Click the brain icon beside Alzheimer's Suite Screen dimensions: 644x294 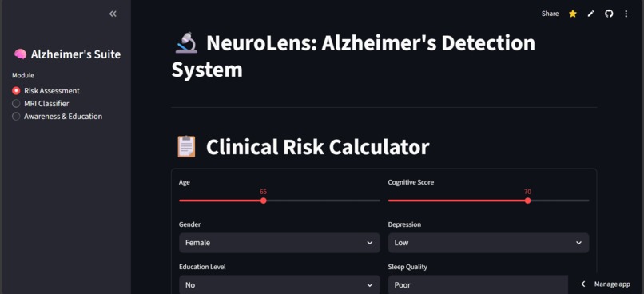[x=20, y=54]
